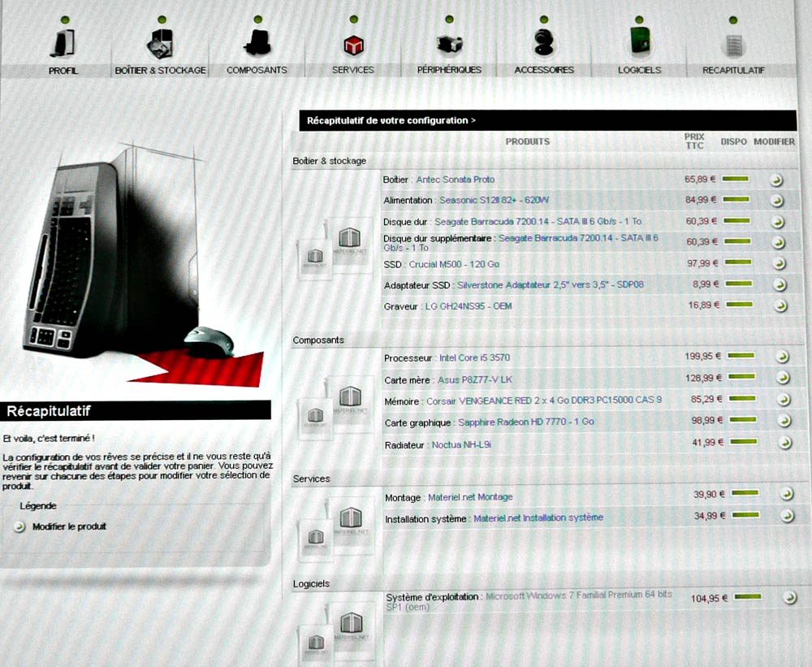
Task: Open the LG GH24NS95 - OEM link
Action: coord(469,306)
